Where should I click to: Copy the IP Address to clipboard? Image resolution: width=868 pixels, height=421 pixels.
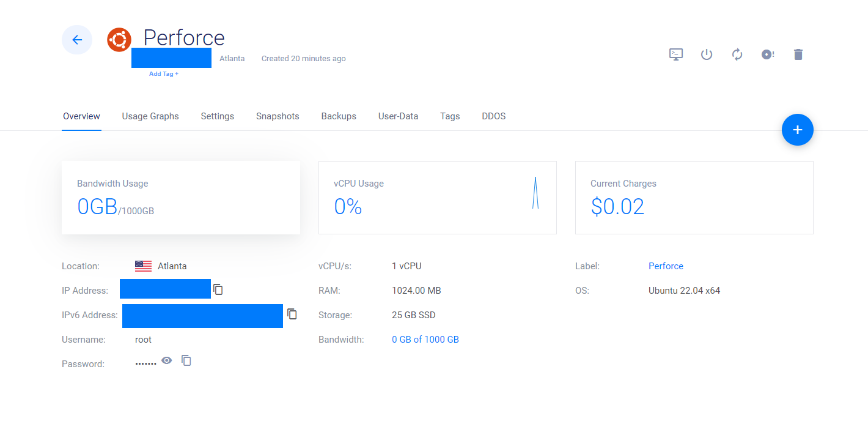(x=218, y=289)
